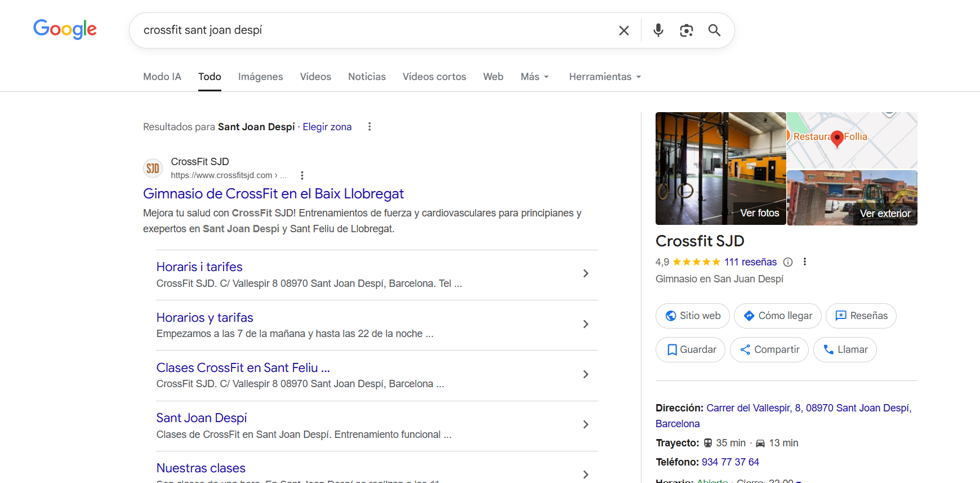Click the 13 min driving time
Viewport: 980px width, 483px height.
point(783,443)
